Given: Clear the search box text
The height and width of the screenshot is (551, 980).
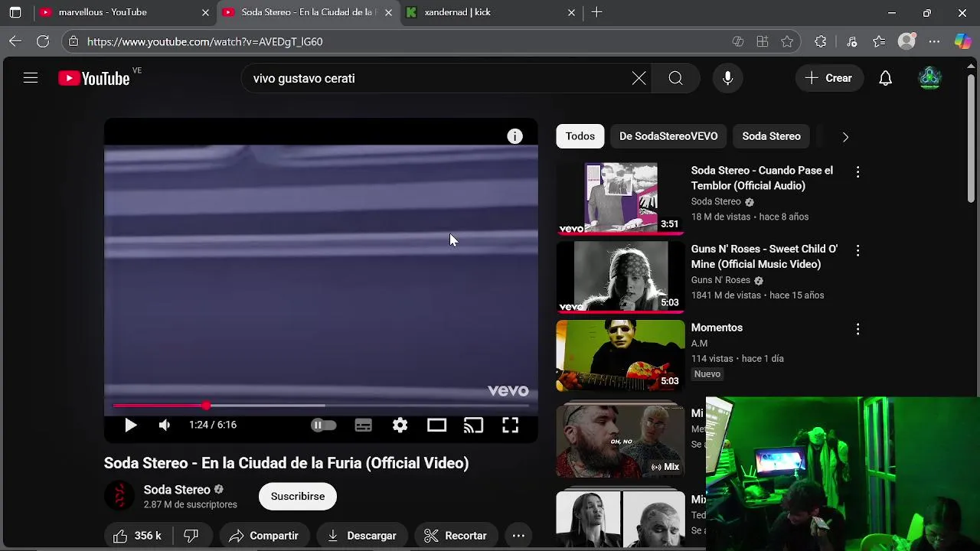Looking at the screenshot, I should pyautogui.click(x=639, y=78).
